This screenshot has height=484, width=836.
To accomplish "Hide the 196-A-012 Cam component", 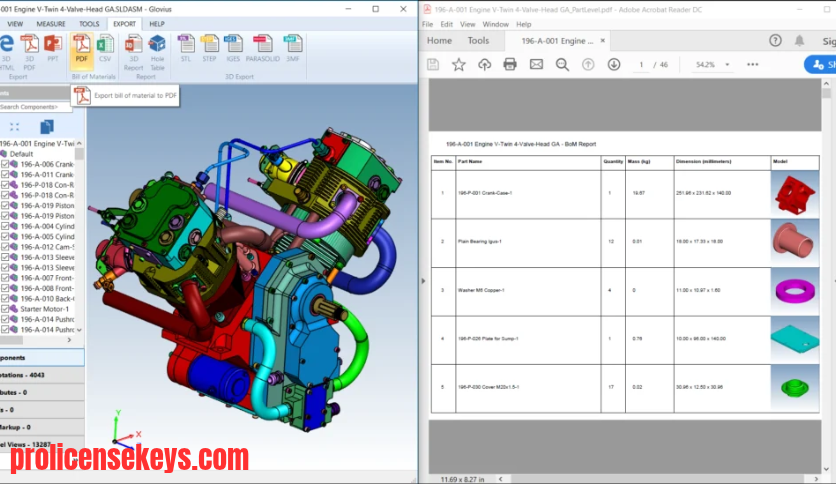I will pyautogui.click(x=5, y=247).
